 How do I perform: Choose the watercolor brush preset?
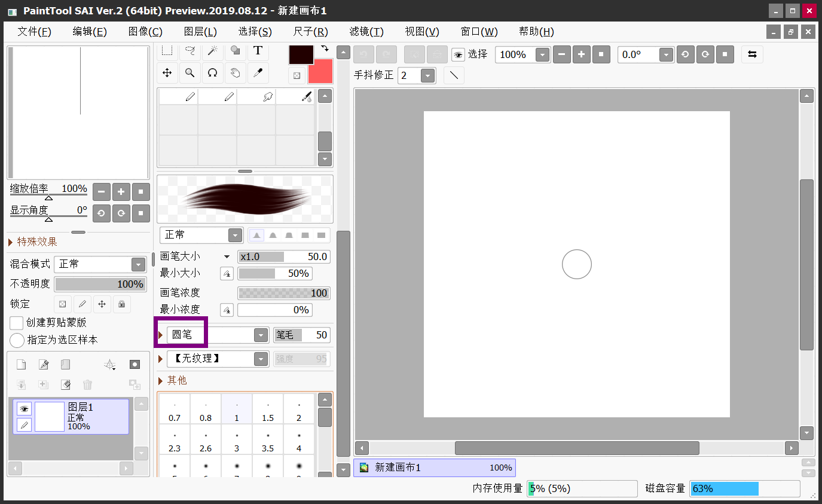[x=295, y=97]
